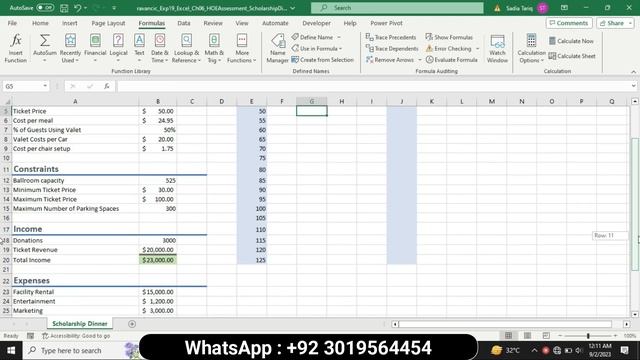Open the File menu
Viewport: 640px width, 360px height.
coord(12,23)
